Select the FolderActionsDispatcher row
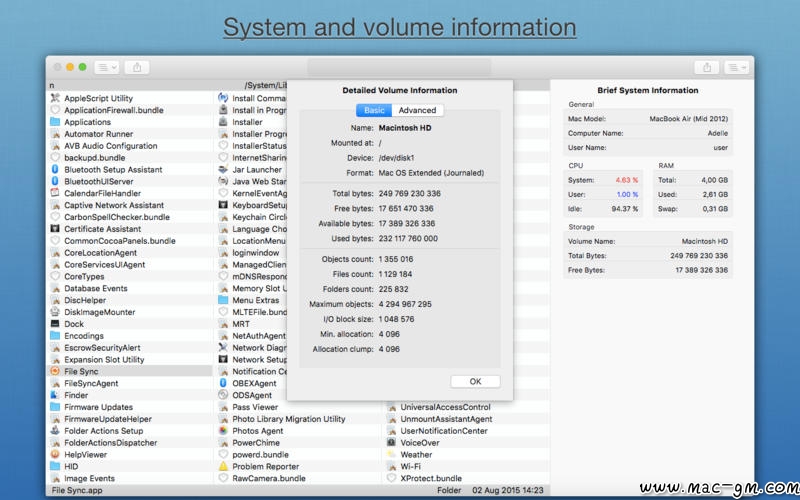 130,442
